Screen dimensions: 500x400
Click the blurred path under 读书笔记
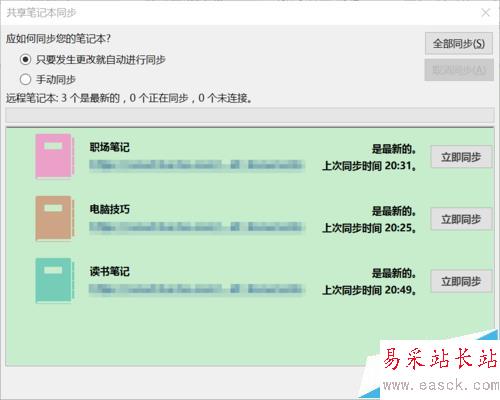click(x=197, y=289)
